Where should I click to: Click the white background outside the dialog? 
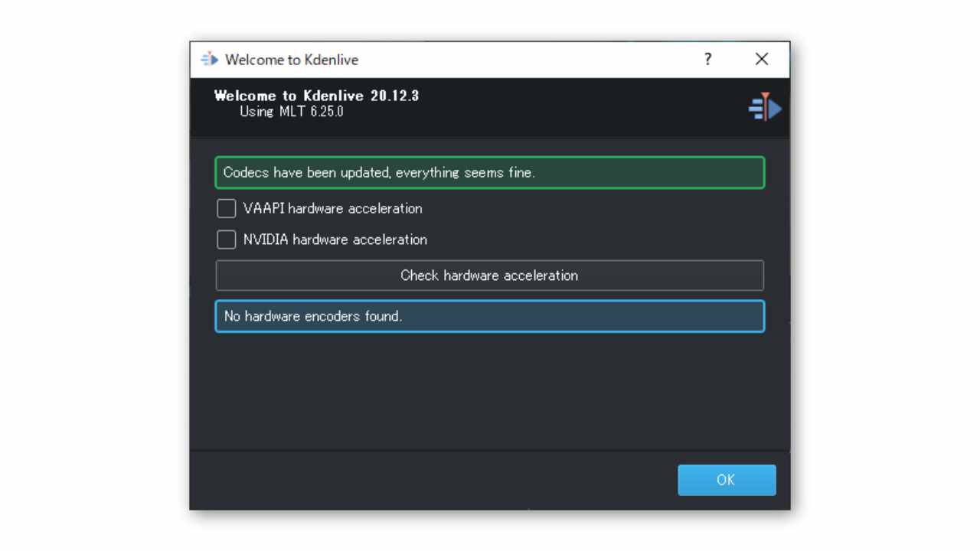pos(92,275)
